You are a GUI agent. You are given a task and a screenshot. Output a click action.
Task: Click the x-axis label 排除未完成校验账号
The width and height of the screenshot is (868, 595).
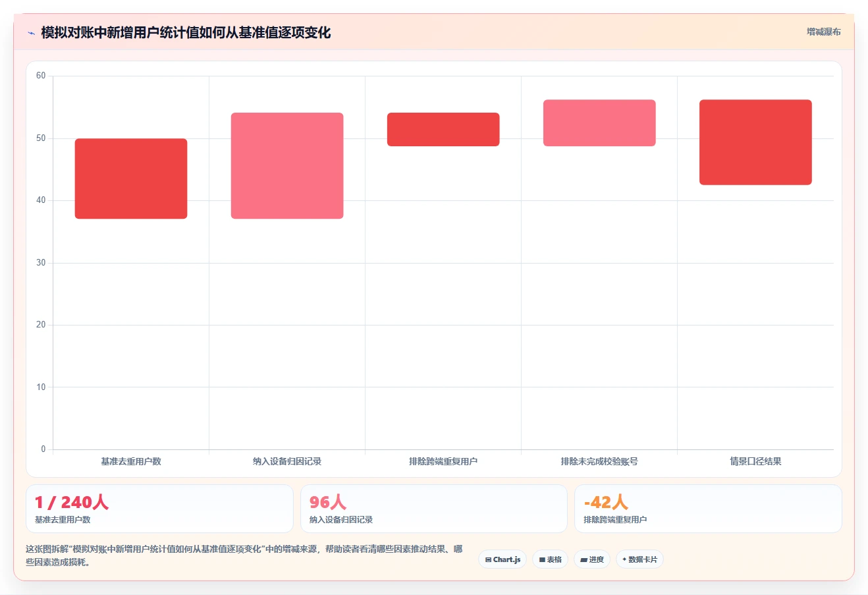click(599, 461)
